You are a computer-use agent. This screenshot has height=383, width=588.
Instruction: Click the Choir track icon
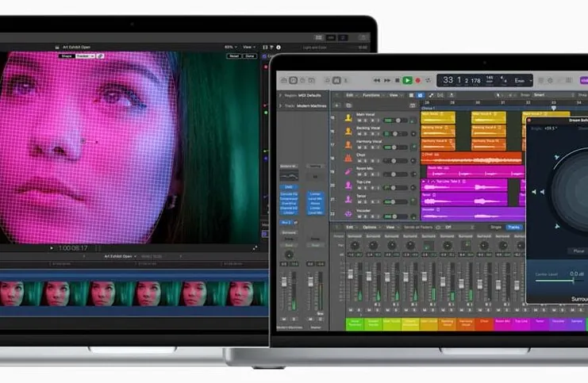click(348, 158)
